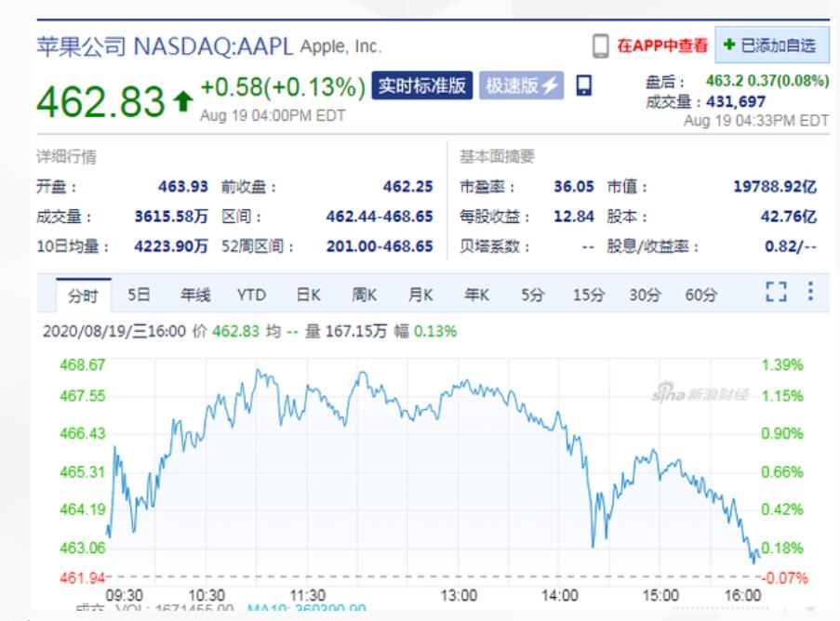Select the 月K chart tab
This screenshot has width=840, height=621.
(x=420, y=295)
